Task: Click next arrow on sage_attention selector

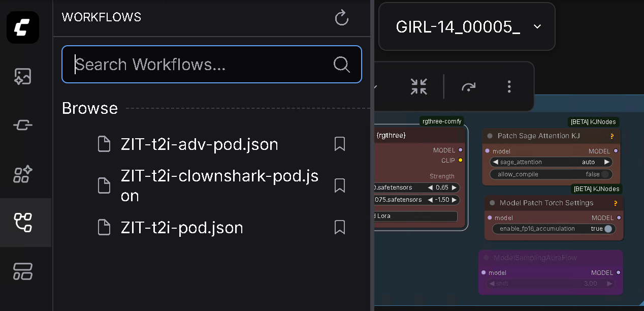Action: tap(606, 162)
